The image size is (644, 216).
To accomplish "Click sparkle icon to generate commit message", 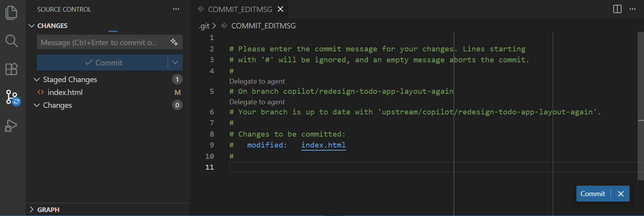I will pos(174,42).
